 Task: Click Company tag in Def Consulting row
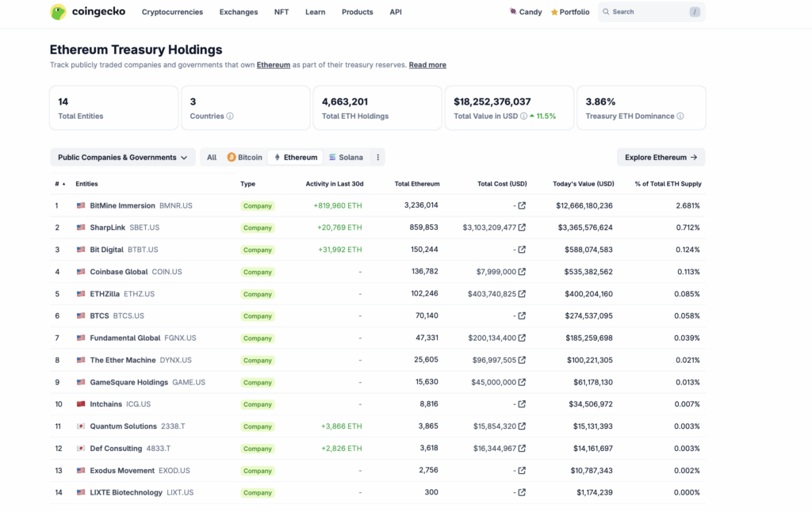258,449
